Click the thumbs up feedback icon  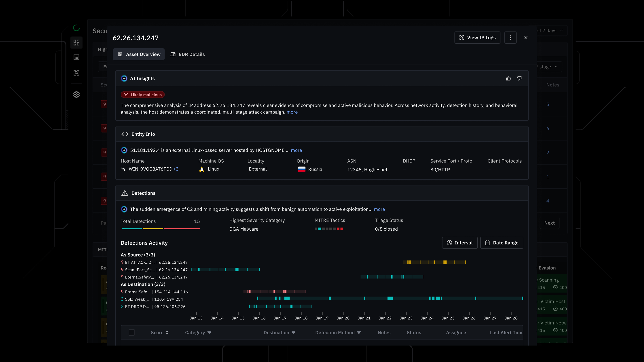pos(508,78)
